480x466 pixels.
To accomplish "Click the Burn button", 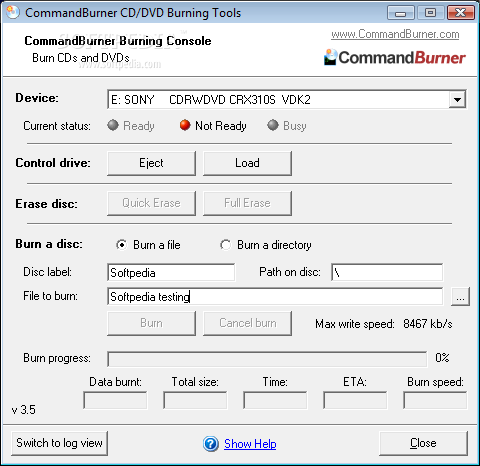I will pyautogui.click(x=151, y=323).
